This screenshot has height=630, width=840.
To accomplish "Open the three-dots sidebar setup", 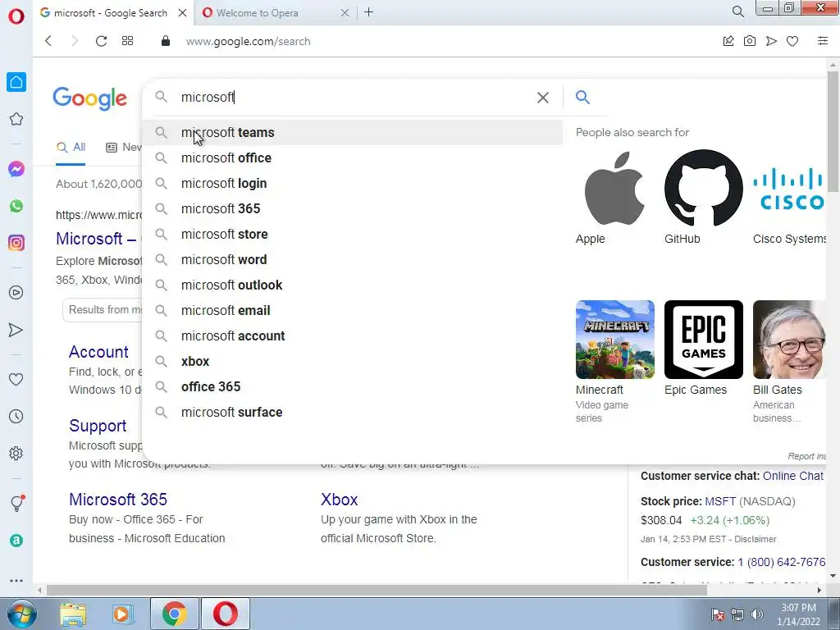I will pyautogui.click(x=16, y=580).
